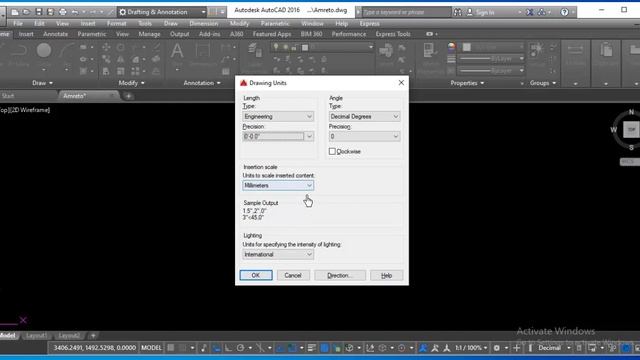
Task: Click the Help question mark icon
Action: pyautogui.click(x=564, y=12)
